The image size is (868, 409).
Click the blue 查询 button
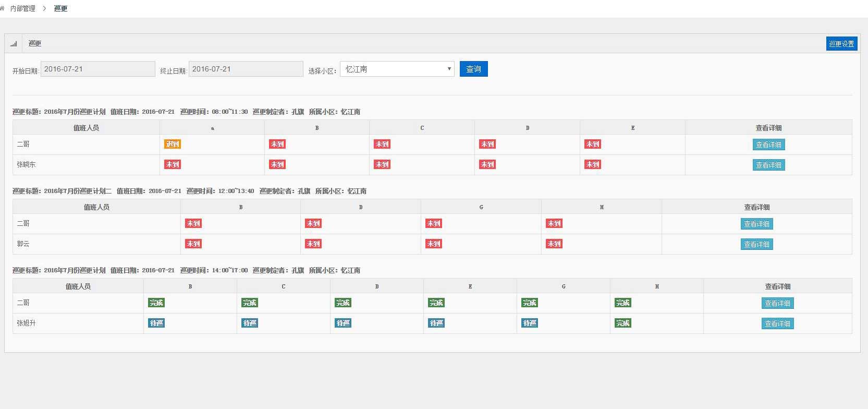pyautogui.click(x=474, y=69)
